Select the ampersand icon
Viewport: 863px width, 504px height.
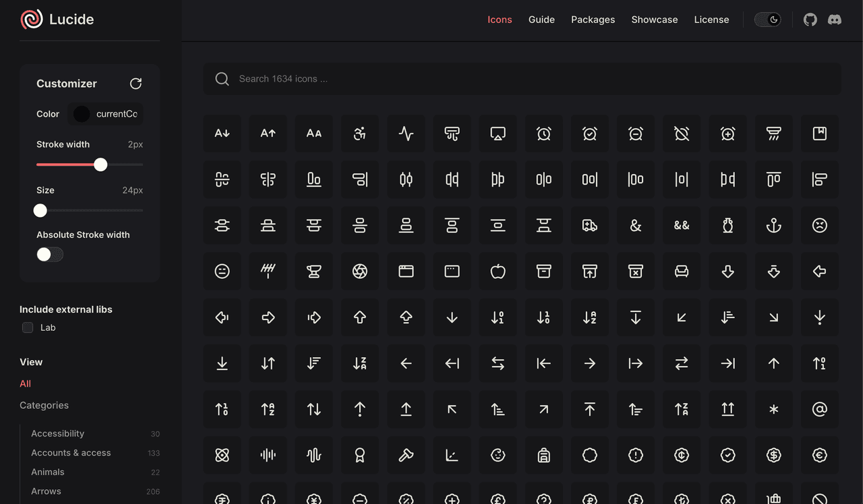[x=635, y=226]
